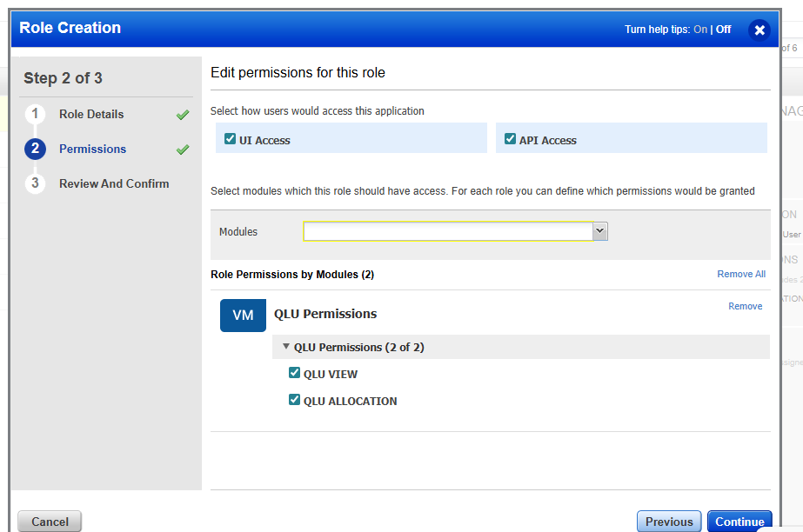803x532 pixels.
Task: Click the Step 2 of 3 title
Action: (63, 78)
